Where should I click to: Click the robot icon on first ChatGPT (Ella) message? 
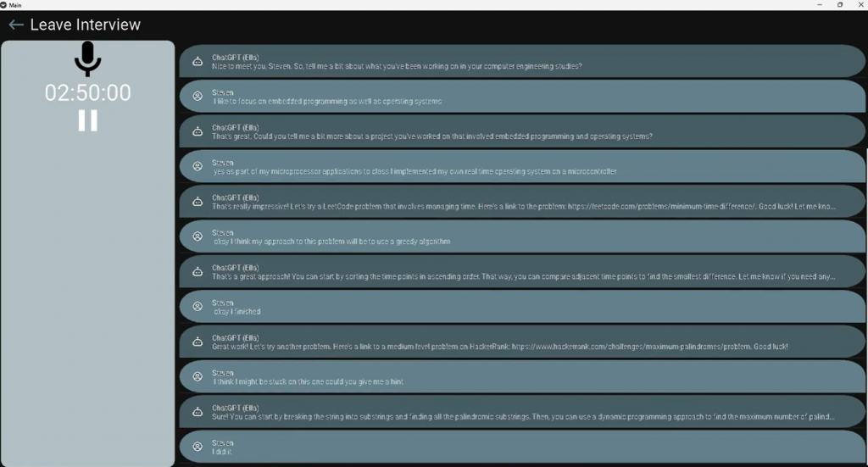point(198,61)
